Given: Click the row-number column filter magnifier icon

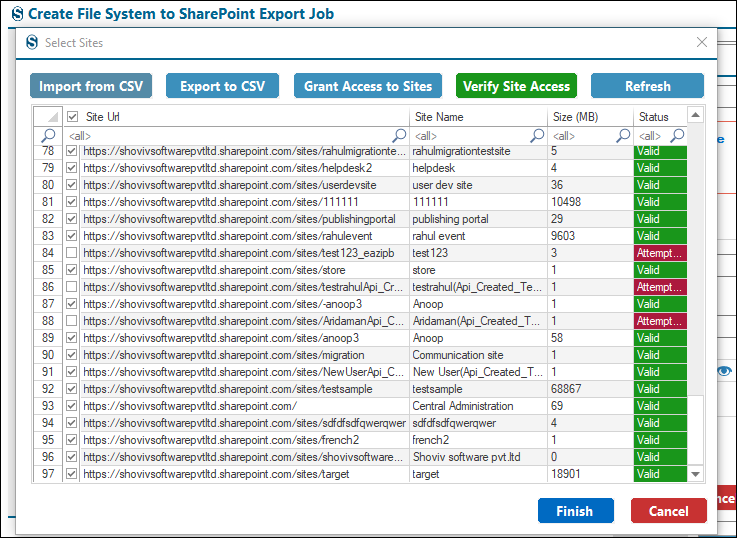Looking at the screenshot, I should [48, 135].
